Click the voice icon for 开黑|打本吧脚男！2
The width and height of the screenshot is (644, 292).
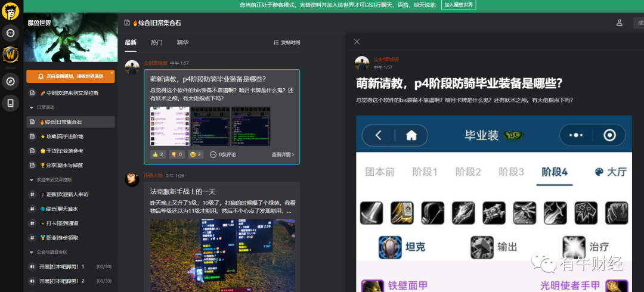pyautogui.click(x=32, y=281)
